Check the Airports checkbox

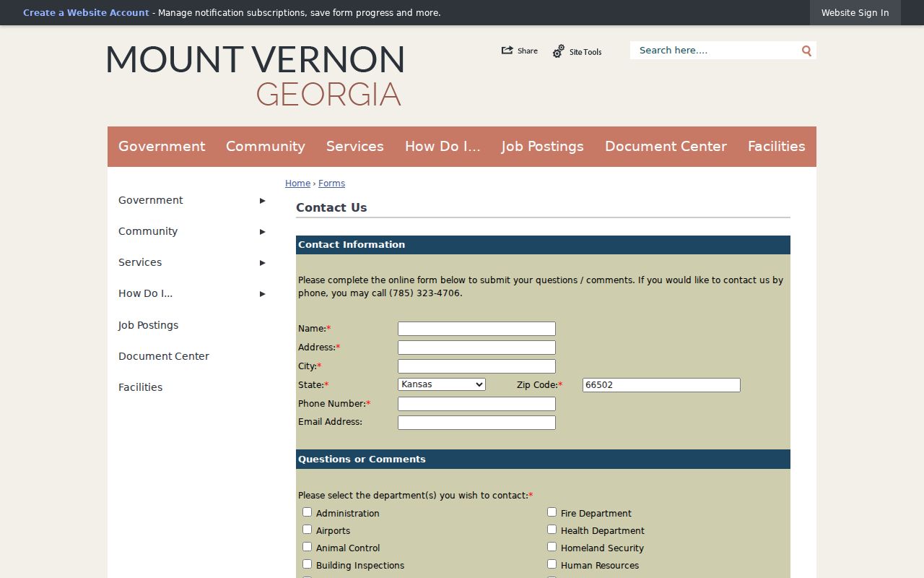point(307,530)
